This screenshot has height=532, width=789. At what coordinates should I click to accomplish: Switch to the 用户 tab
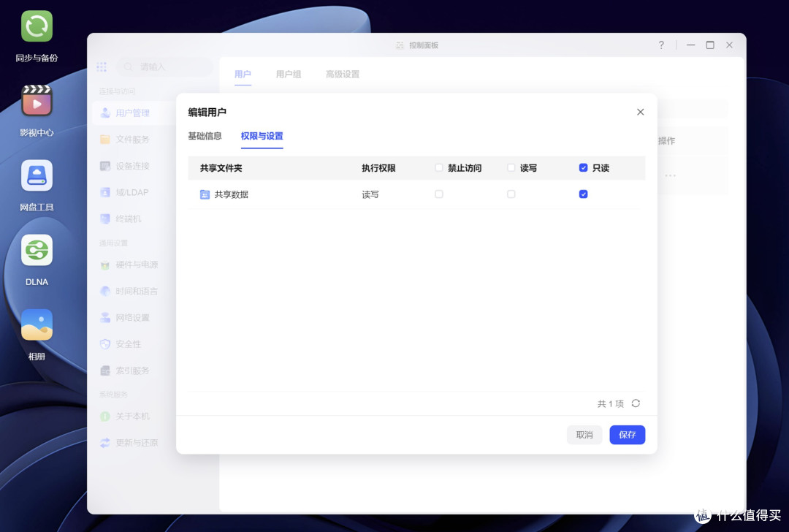click(x=243, y=75)
